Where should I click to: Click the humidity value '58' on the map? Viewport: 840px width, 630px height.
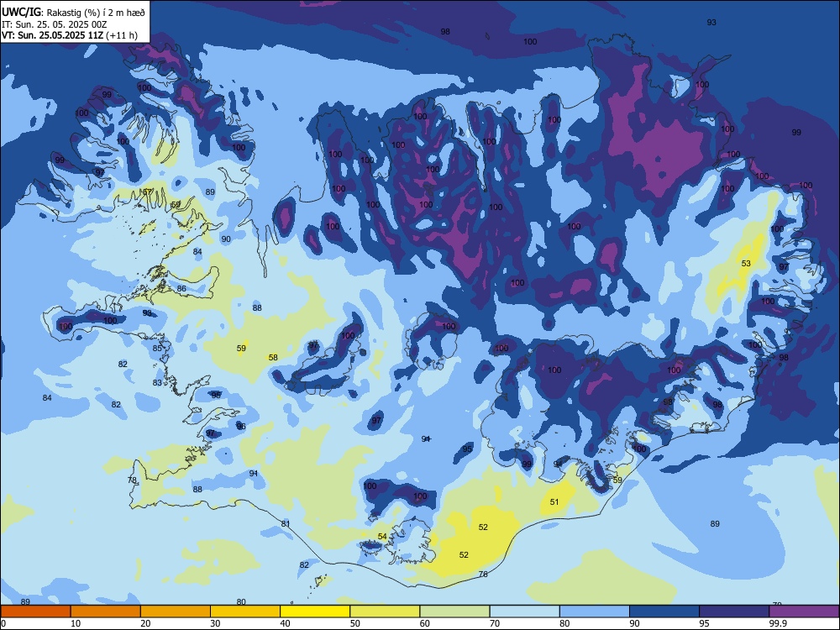click(273, 357)
